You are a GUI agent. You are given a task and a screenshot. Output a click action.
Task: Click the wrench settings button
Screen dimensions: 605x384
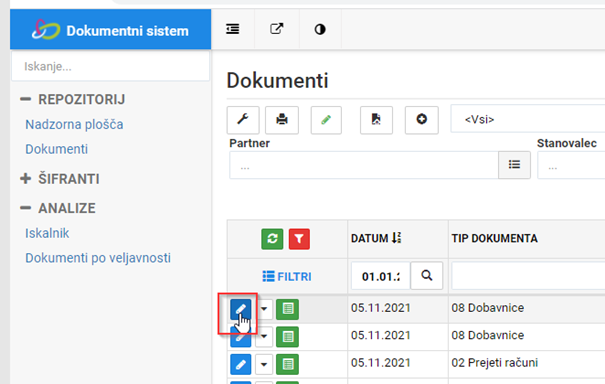pyautogui.click(x=243, y=120)
